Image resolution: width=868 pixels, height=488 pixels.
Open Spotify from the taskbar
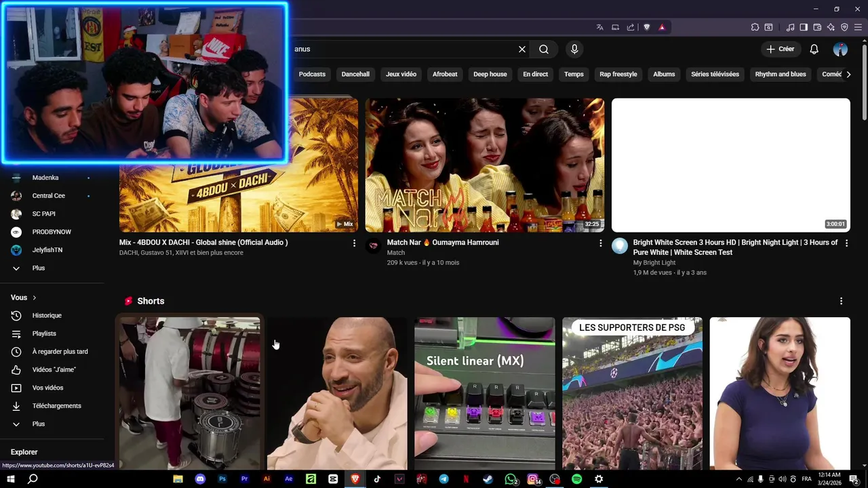click(576, 479)
